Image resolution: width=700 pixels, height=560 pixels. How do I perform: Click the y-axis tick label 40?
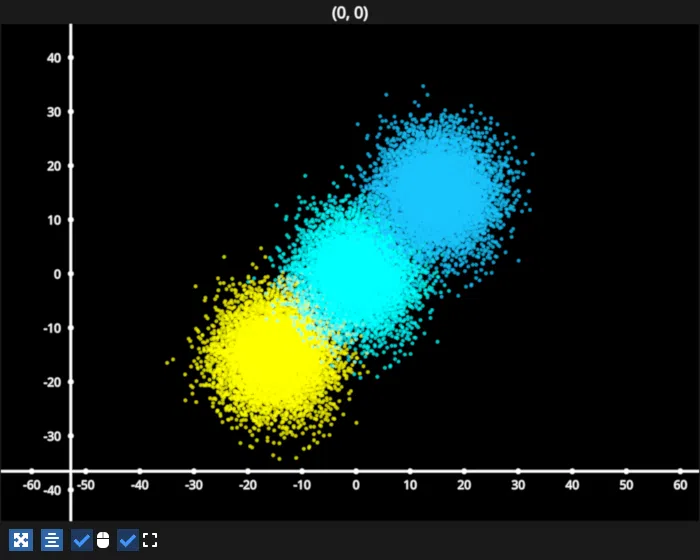coord(54,58)
